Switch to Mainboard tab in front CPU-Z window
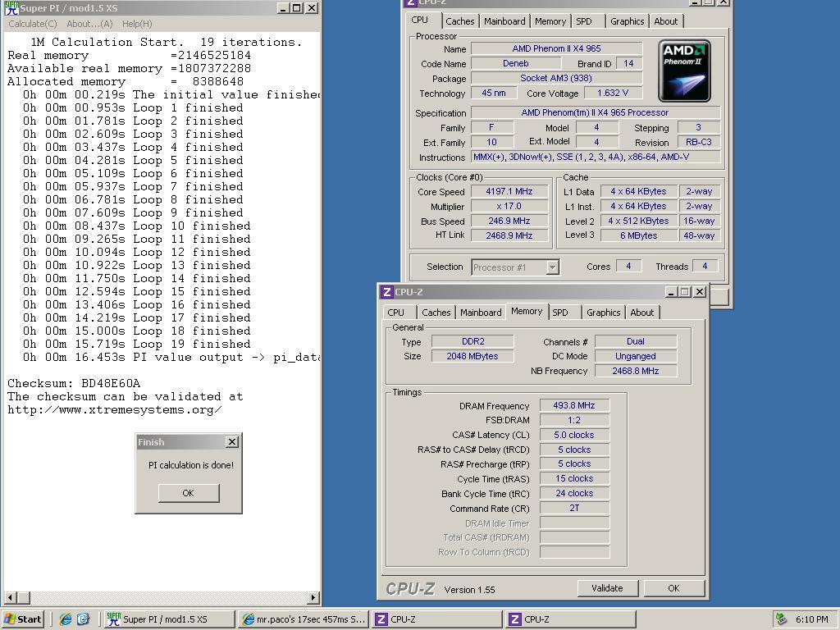Image resolution: width=840 pixels, height=630 pixels. point(481,313)
